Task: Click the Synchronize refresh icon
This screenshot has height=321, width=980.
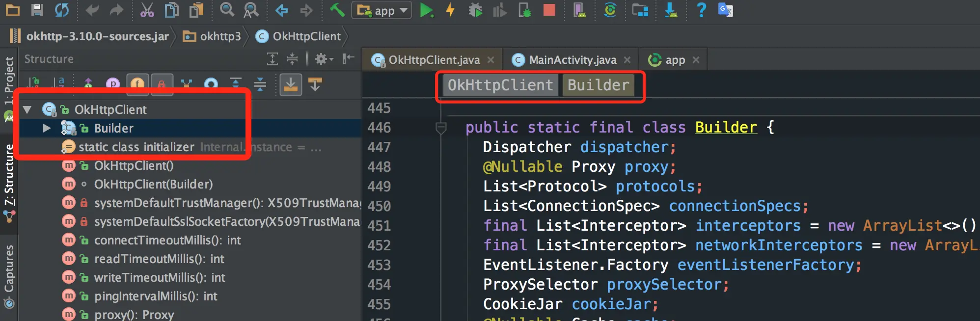Action: coord(62,10)
